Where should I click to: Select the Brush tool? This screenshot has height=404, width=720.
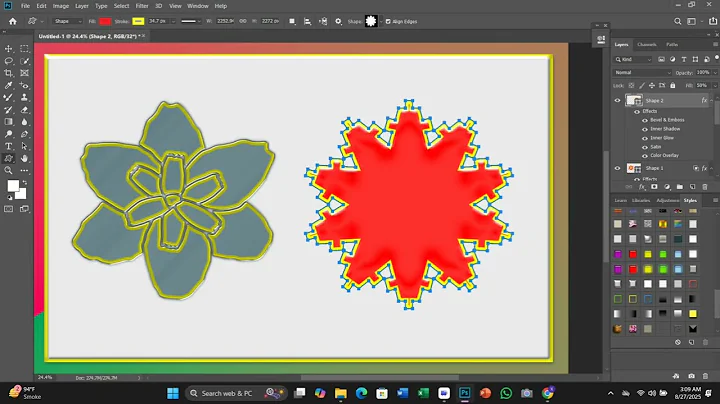point(8,97)
